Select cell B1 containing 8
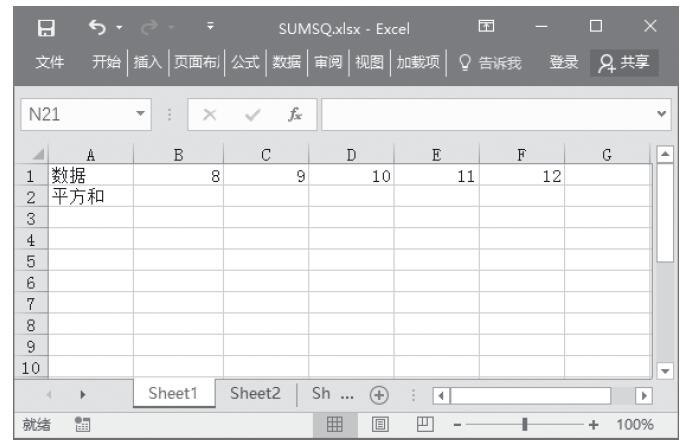Image resolution: width=686 pixels, height=447 pixels. pyautogui.click(x=178, y=175)
